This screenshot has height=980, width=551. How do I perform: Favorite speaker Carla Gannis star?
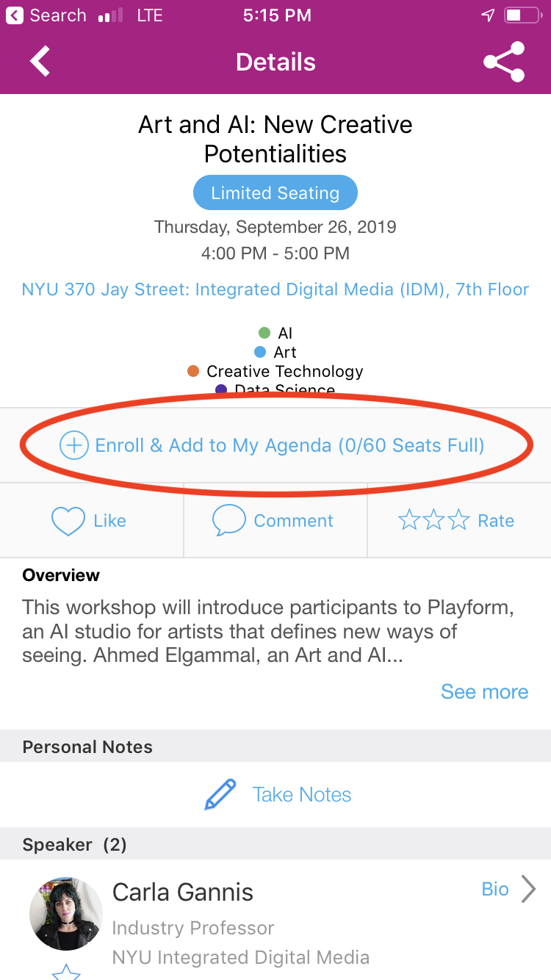[x=66, y=973]
